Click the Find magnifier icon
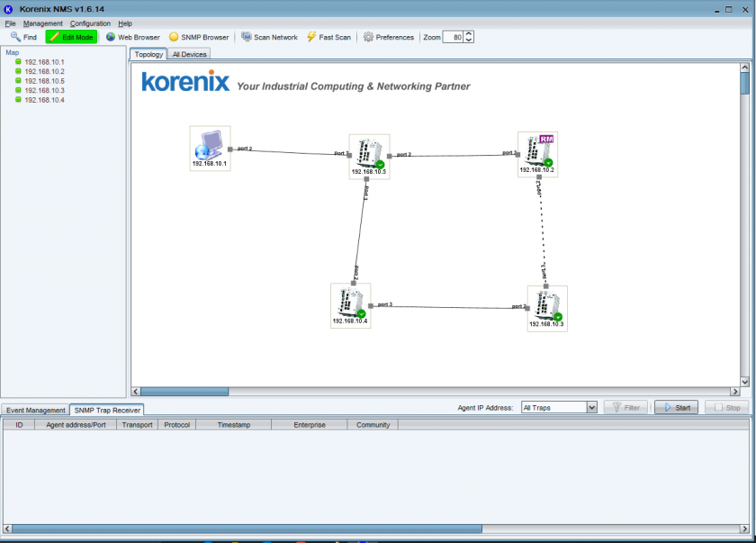This screenshot has height=543, width=756. click(x=15, y=37)
